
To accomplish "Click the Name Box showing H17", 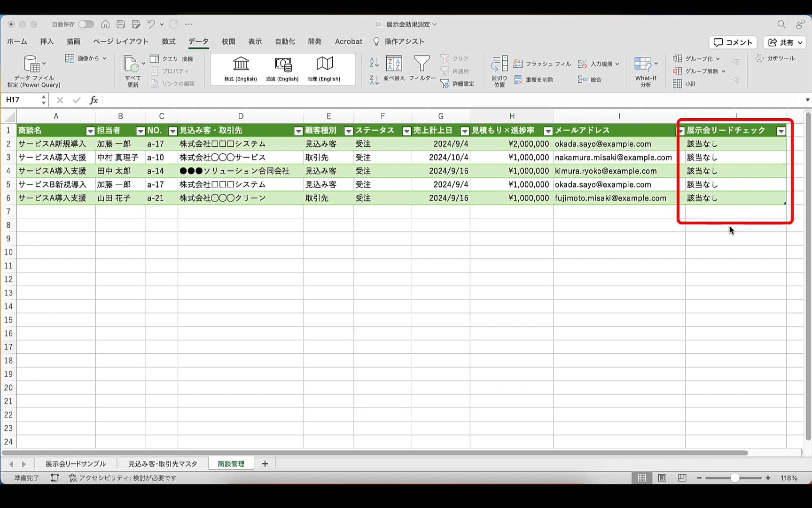I will (21, 100).
